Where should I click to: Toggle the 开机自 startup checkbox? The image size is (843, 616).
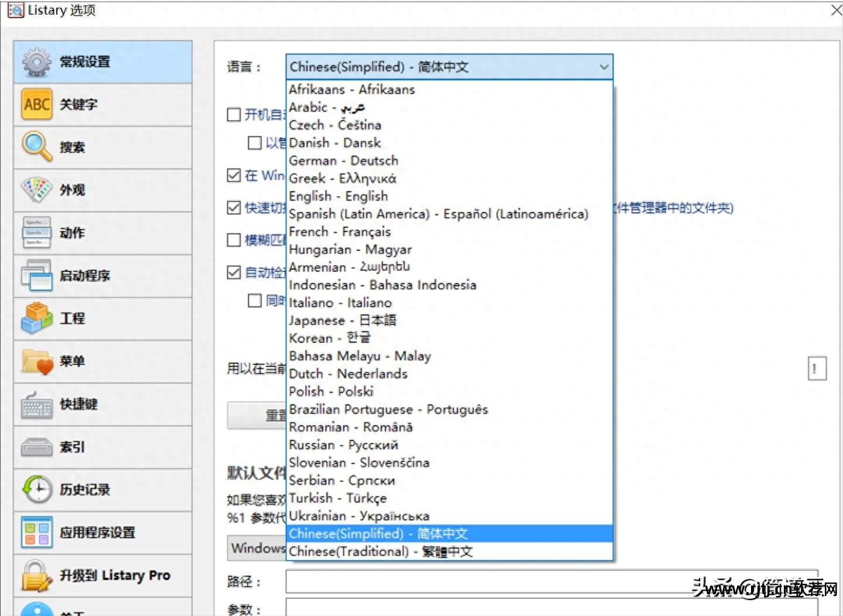(x=234, y=114)
